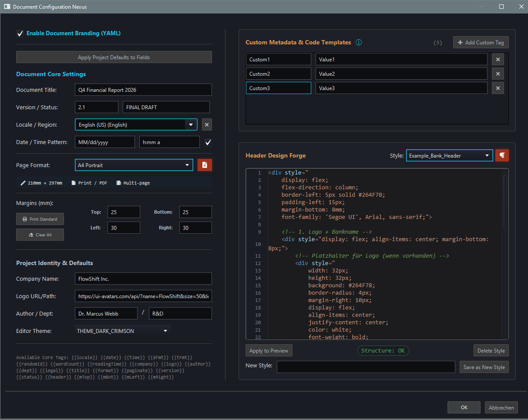Click the Clear All margins button
The height and width of the screenshot is (420, 528).
tap(40, 235)
